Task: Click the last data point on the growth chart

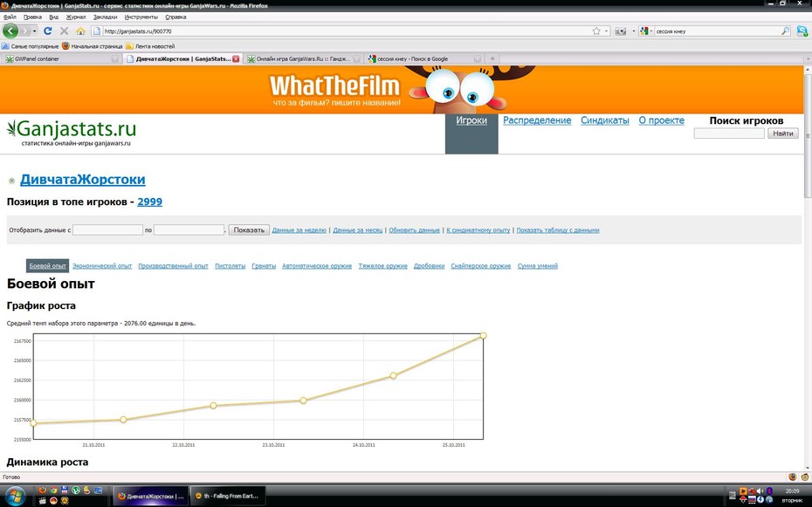Action: coord(483,336)
